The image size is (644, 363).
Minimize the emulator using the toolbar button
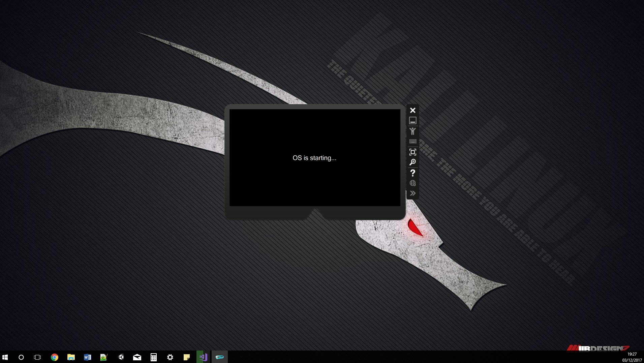(412, 121)
